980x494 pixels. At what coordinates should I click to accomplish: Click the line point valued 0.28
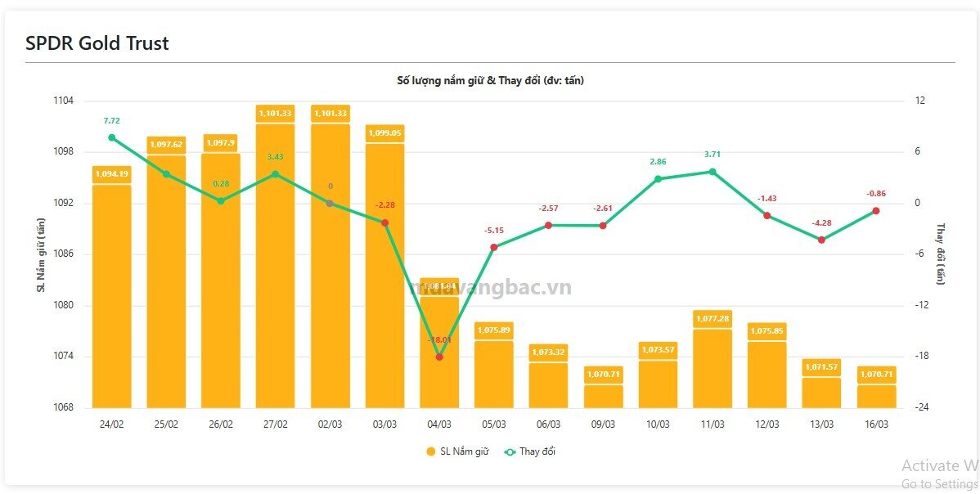pos(221,201)
